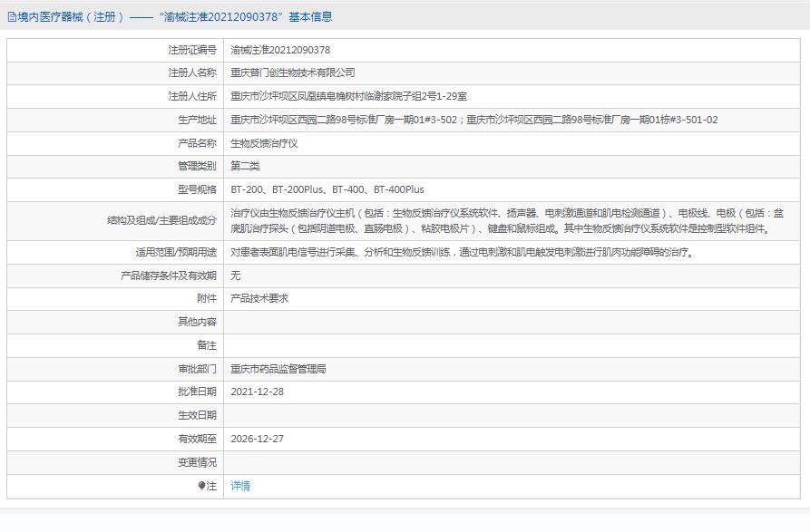Image resolution: width=810 pixels, height=532 pixels.
Task: Click the document icon before 境内医疗器械
Action: tap(11, 16)
